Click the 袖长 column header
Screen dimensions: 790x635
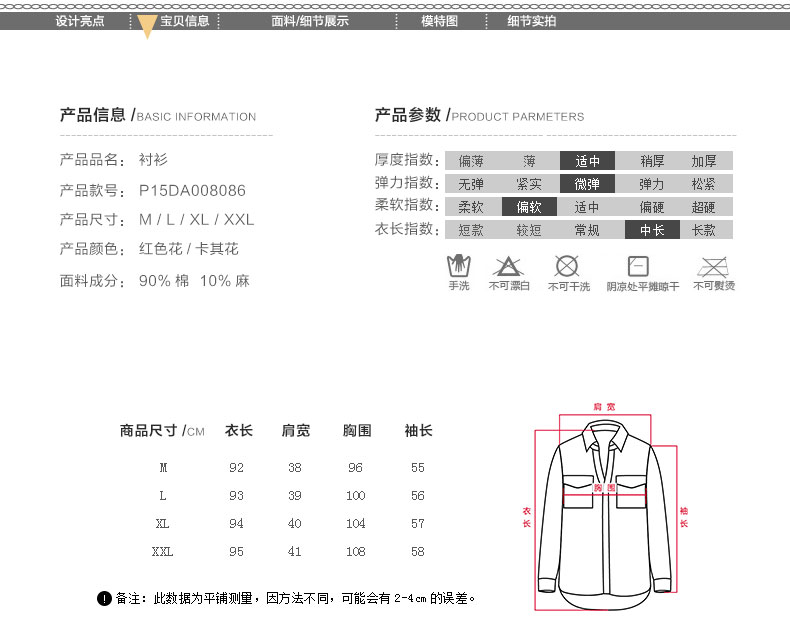pos(418,430)
